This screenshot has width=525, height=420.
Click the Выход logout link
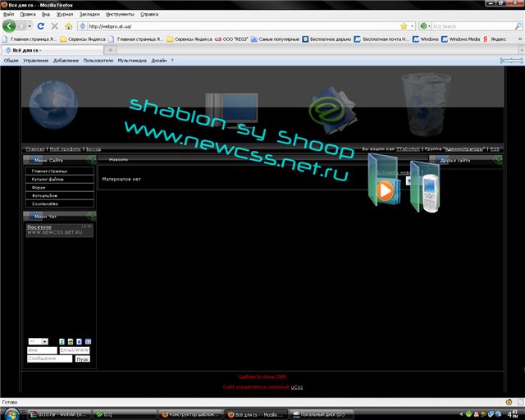pyautogui.click(x=94, y=149)
